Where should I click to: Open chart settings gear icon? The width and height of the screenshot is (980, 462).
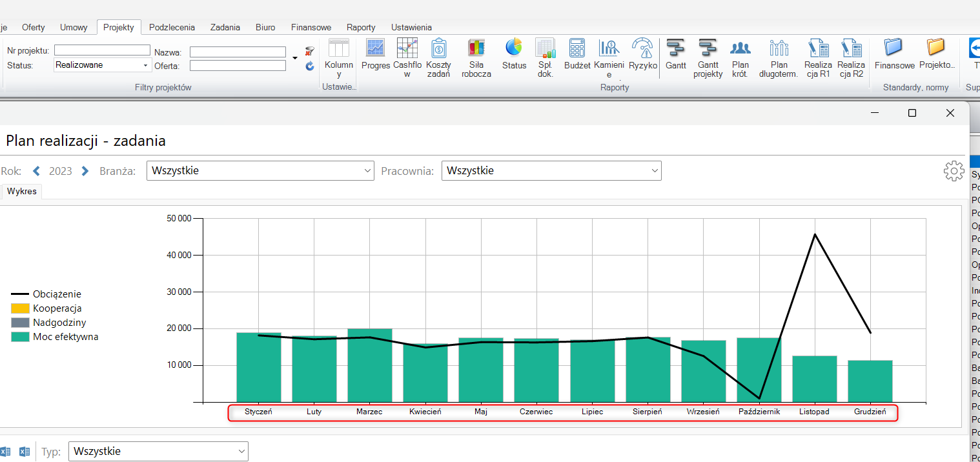pos(954,171)
